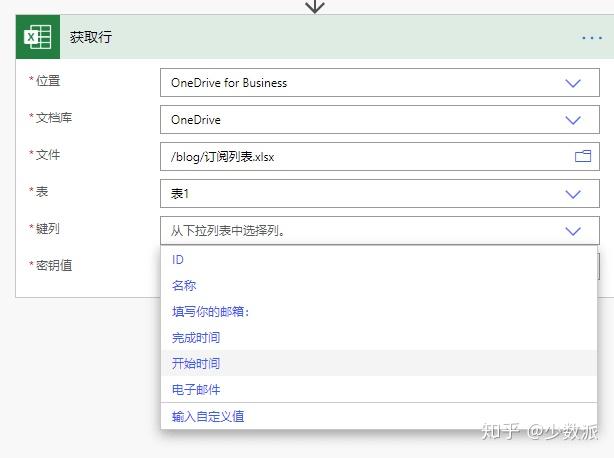Click the Excel icon in the action header
Viewport: 614px width, 458px height.
38,37
